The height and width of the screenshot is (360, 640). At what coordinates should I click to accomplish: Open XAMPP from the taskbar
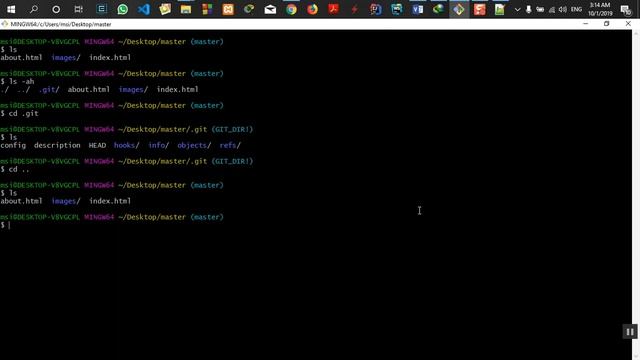tap(228, 9)
